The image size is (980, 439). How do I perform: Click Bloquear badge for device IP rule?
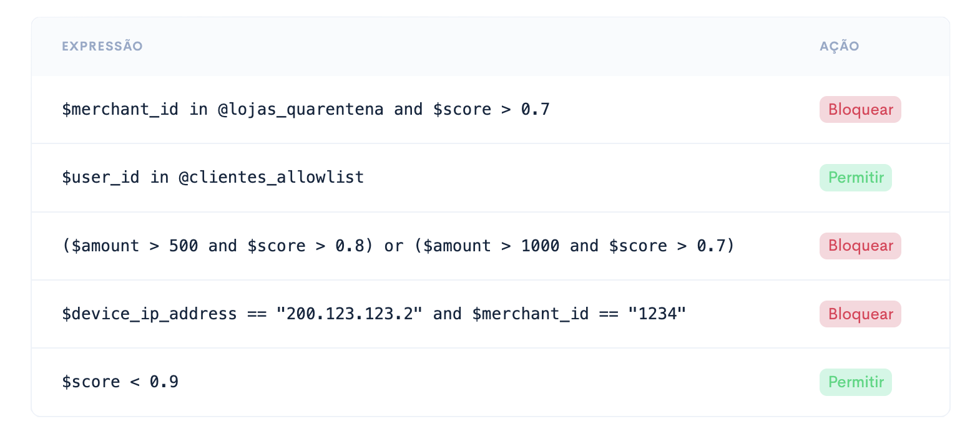coord(860,314)
